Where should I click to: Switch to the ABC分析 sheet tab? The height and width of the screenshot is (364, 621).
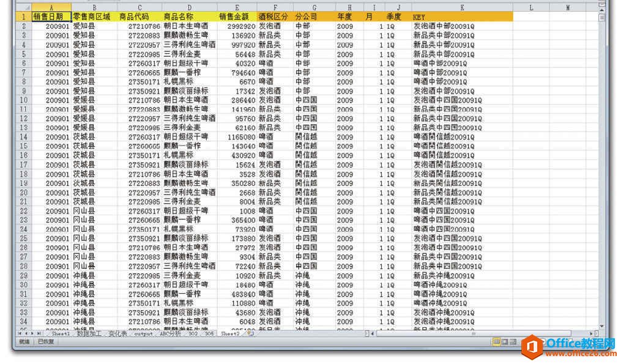[170, 334]
